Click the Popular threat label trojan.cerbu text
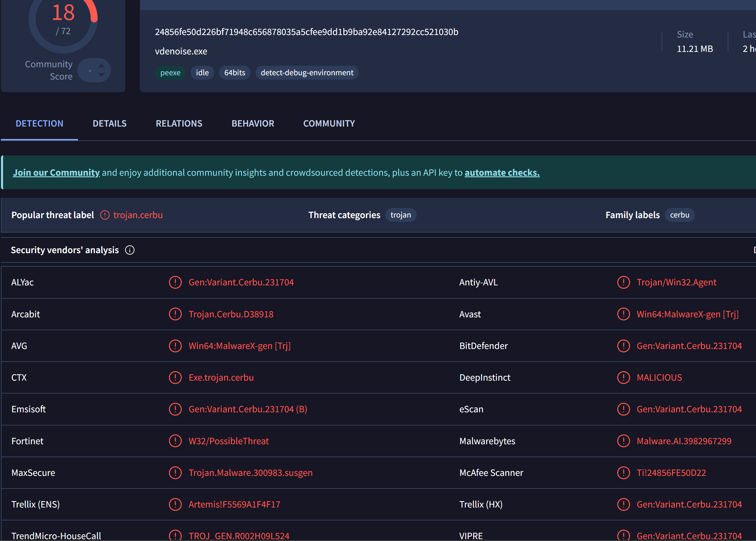 [138, 215]
